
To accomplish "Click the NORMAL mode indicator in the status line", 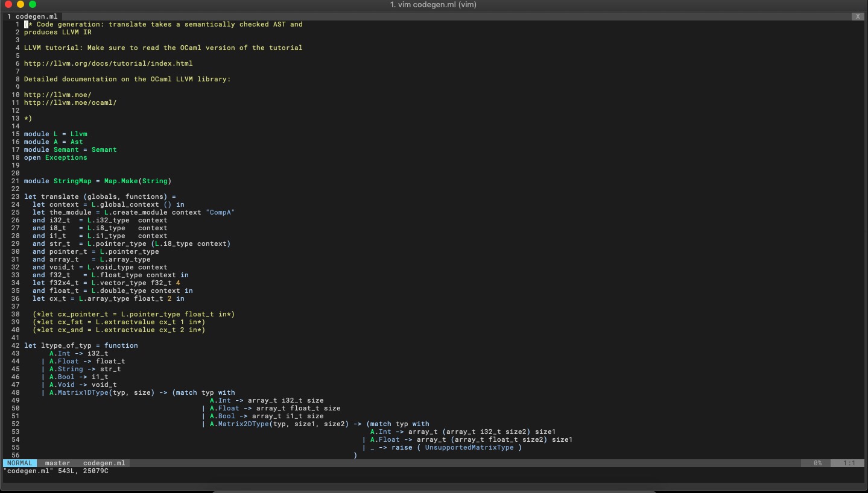I will [x=19, y=463].
